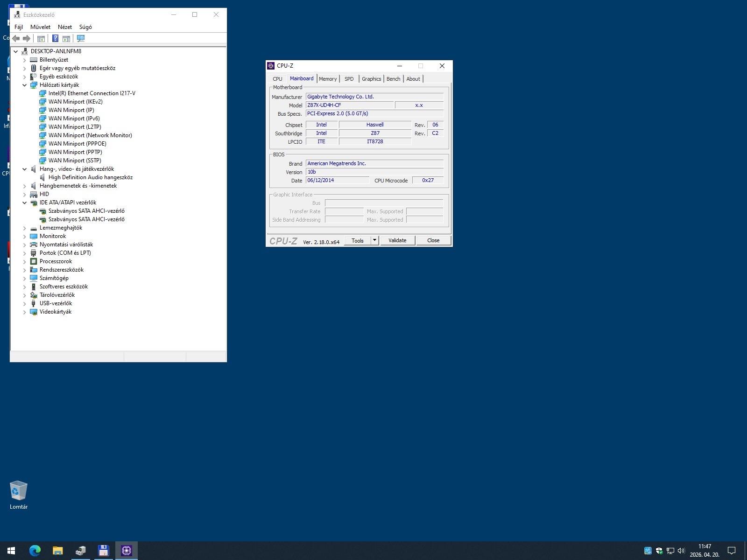Open the CPU-Z Tools dropdown arrow

[x=374, y=240]
